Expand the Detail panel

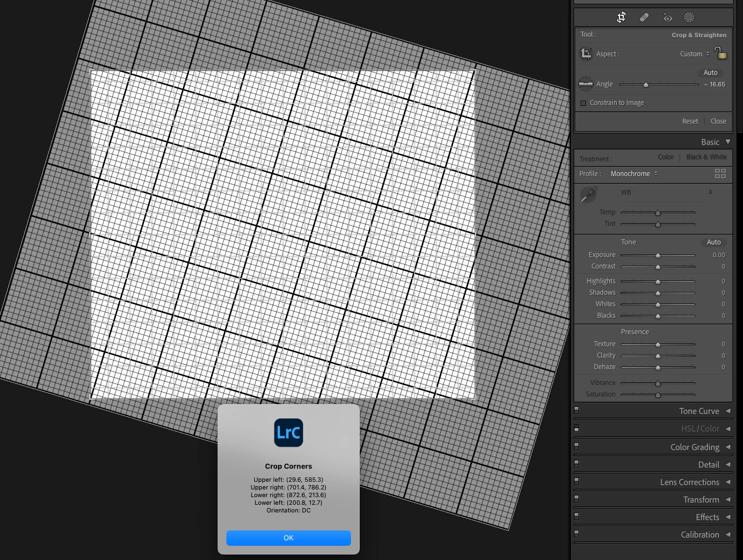click(x=728, y=464)
